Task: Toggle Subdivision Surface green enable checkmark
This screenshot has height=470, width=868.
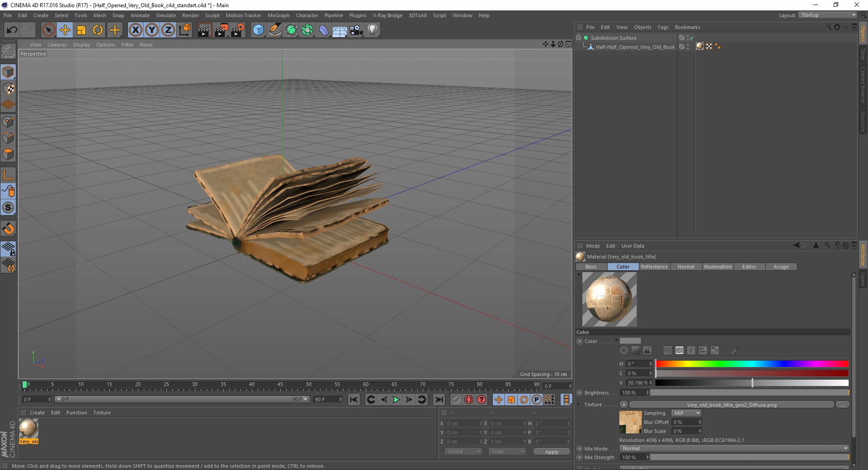Action: coord(692,38)
